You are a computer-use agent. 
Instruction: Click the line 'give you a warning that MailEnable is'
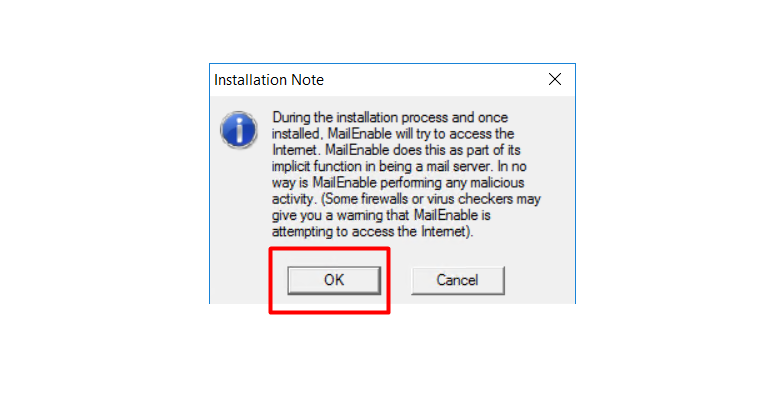pyautogui.click(x=381, y=215)
